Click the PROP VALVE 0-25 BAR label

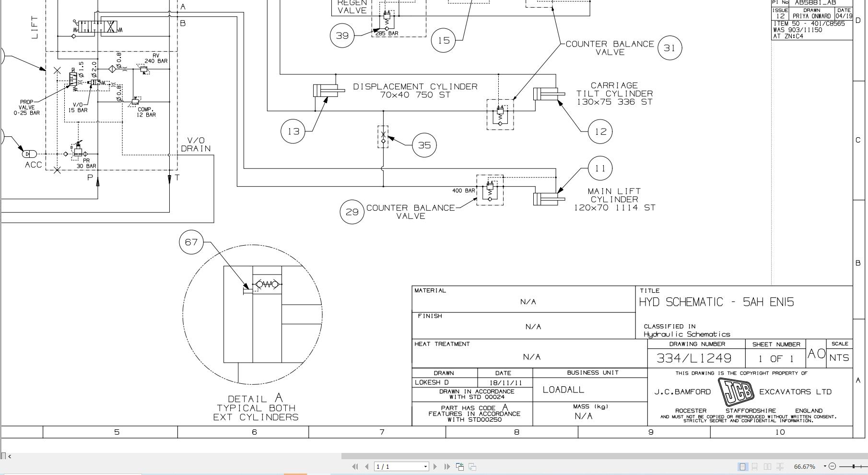coord(27,107)
